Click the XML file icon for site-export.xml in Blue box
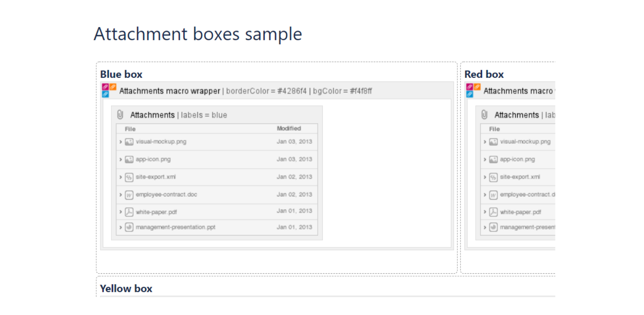The width and height of the screenshot is (644, 315). click(x=129, y=177)
